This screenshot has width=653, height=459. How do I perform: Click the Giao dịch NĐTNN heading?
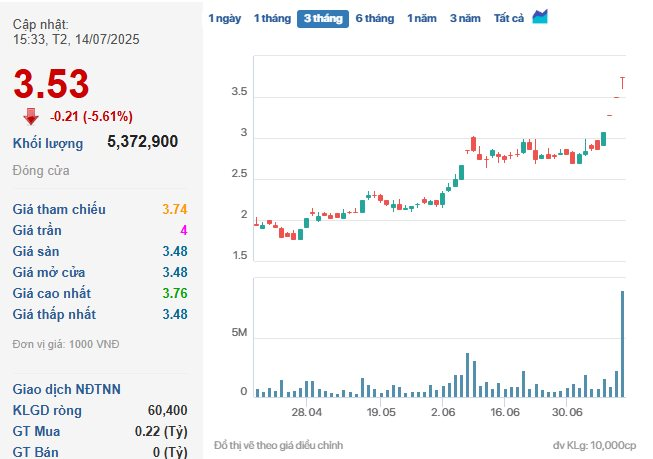click(x=67, y=389)
